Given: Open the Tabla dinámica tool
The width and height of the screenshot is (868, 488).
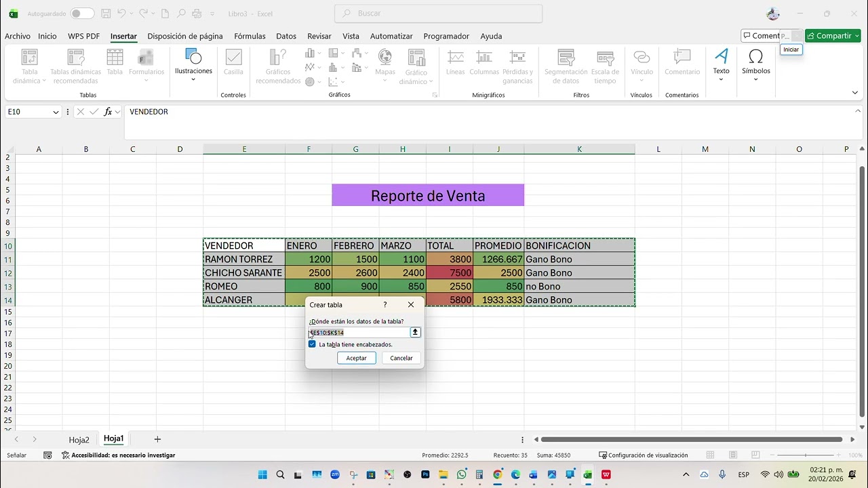Looking at the screenshot, I should tap(29, 66).
